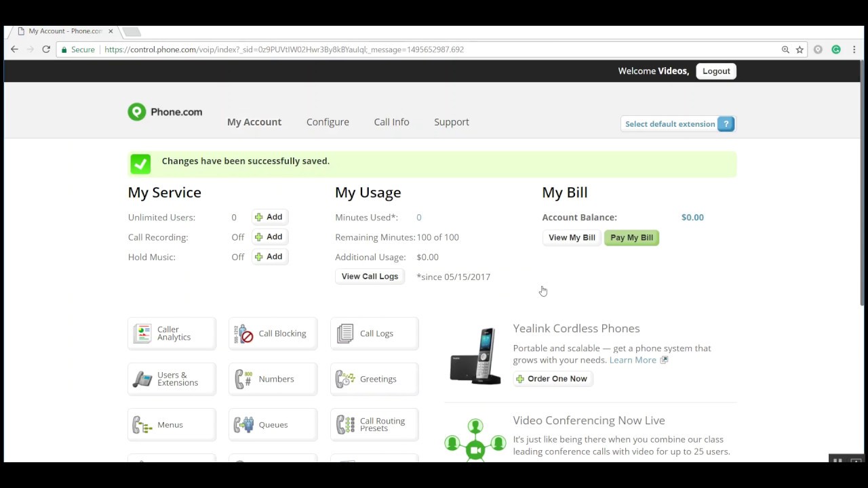Open Support menu
Image resolution: width=868 pixels, height=488 pixels.
(x=452, y=122)
